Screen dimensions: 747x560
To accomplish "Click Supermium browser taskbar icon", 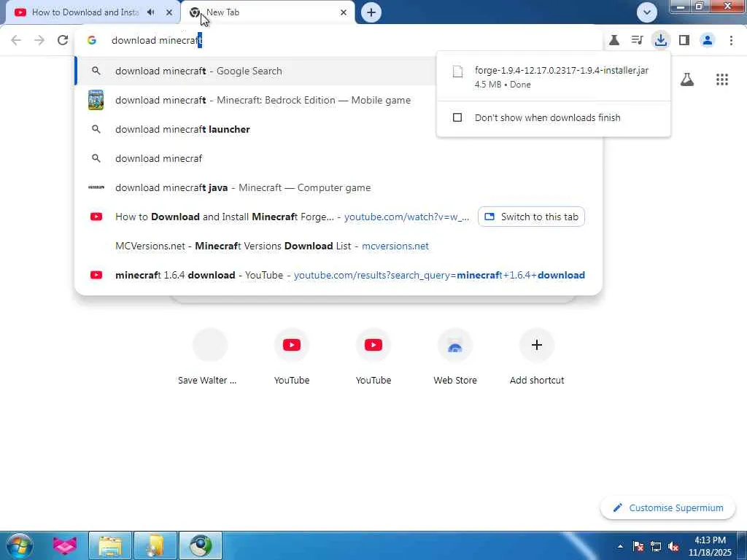I will (201, 545).
